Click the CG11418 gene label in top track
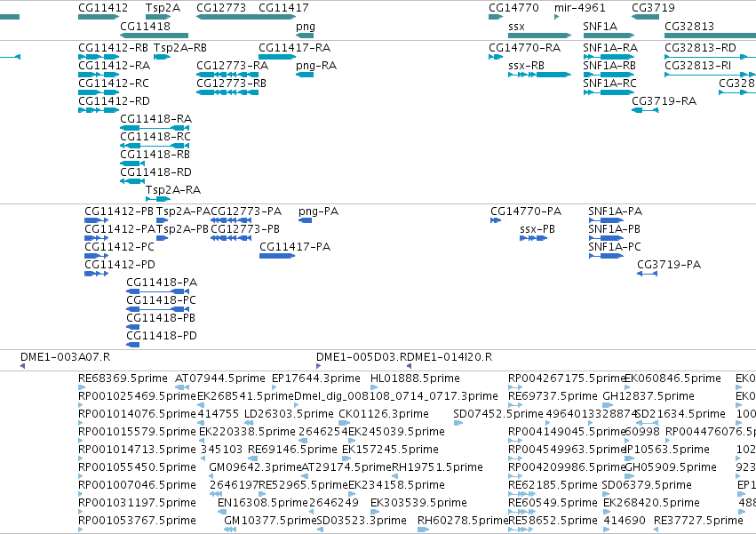The image size is (756, 534). click(x=145, y=27)
